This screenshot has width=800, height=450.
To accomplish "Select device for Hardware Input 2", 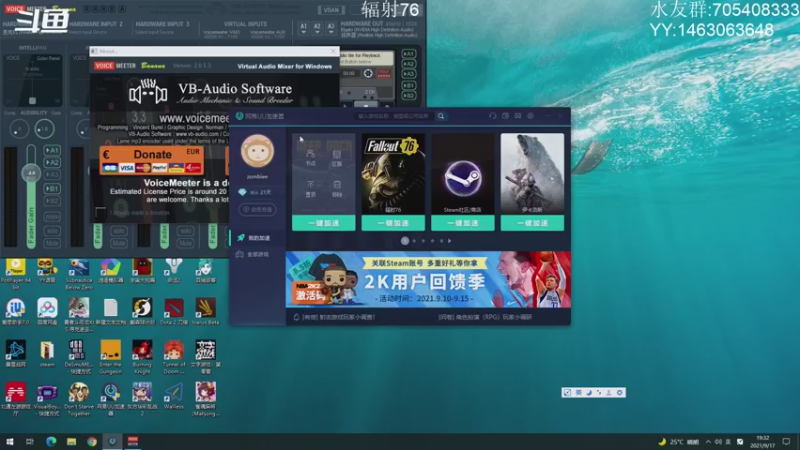I will 88,32.
